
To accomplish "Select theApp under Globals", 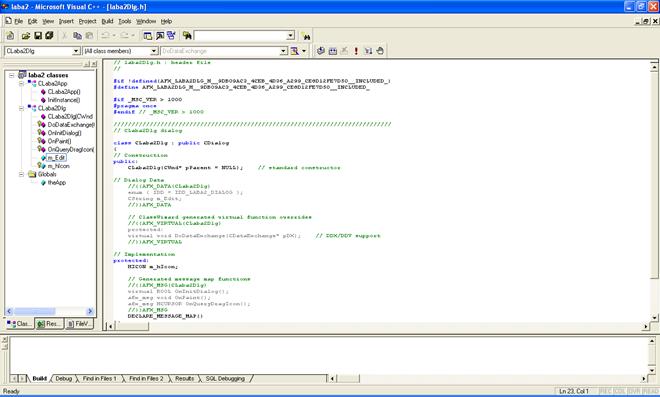I will click(x=57, y=183).
